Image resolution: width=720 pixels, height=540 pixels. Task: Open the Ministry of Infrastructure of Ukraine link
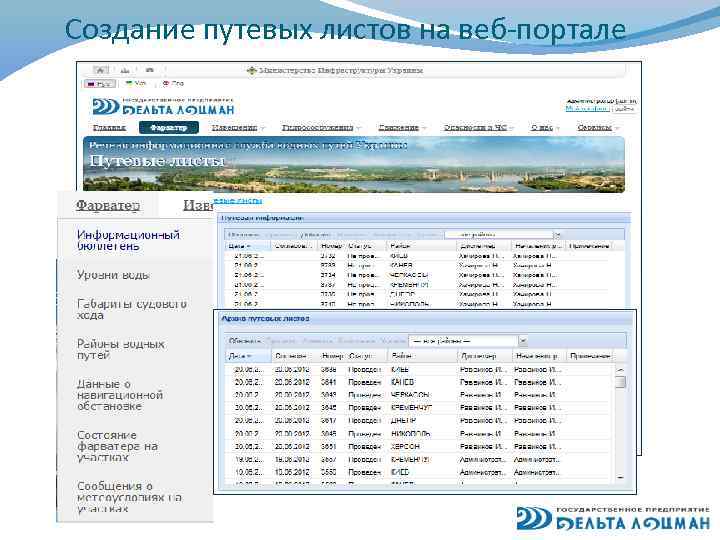pos(334,71)
